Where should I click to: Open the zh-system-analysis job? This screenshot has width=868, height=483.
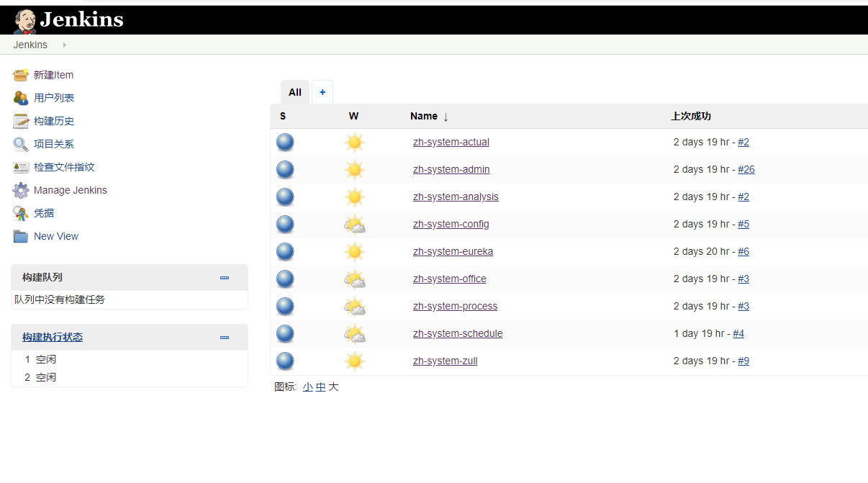click(x=456, y=197)
